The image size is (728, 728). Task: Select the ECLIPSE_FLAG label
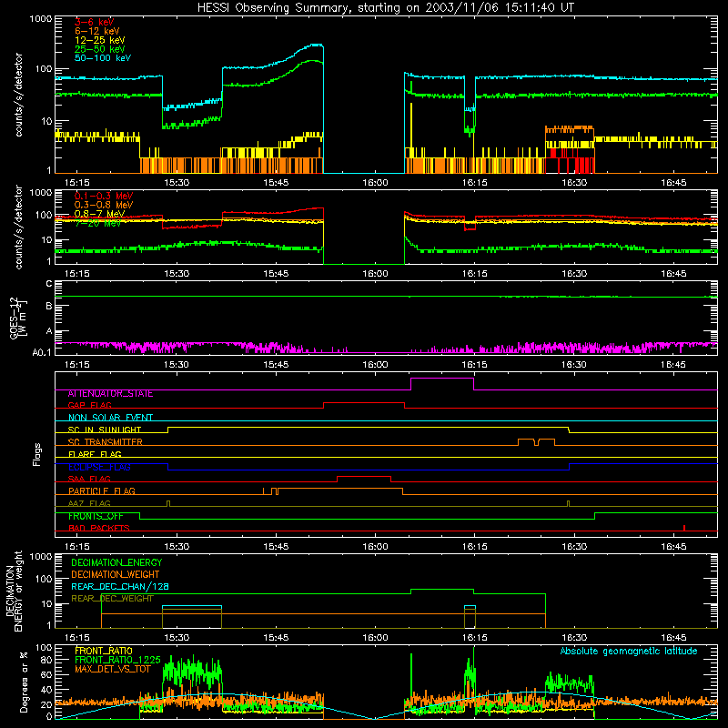pyautogui.click(x=99, y=467)
